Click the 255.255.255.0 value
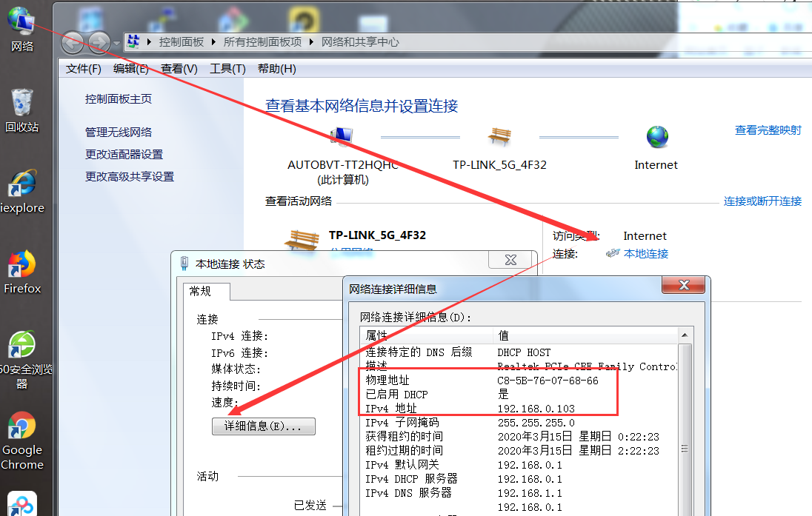This screenshot has width=812, height=516. [536, 423]
